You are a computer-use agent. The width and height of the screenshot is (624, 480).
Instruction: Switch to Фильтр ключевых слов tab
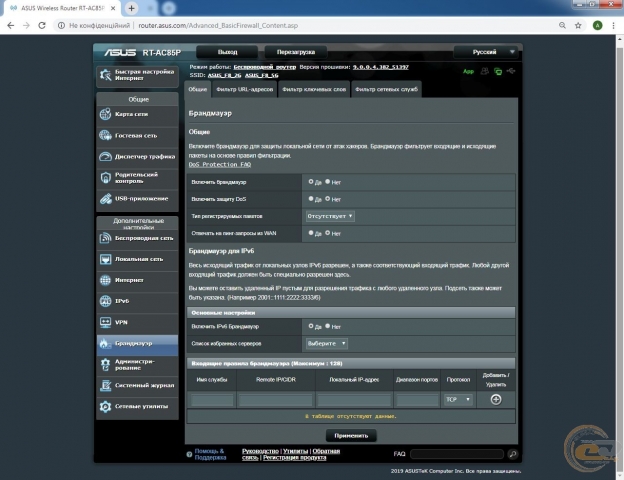314,89
